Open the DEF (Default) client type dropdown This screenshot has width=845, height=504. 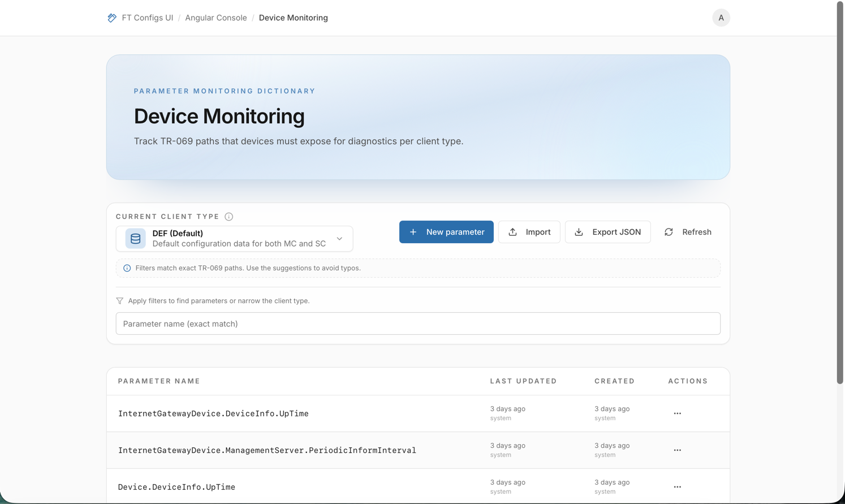(234, 239)
